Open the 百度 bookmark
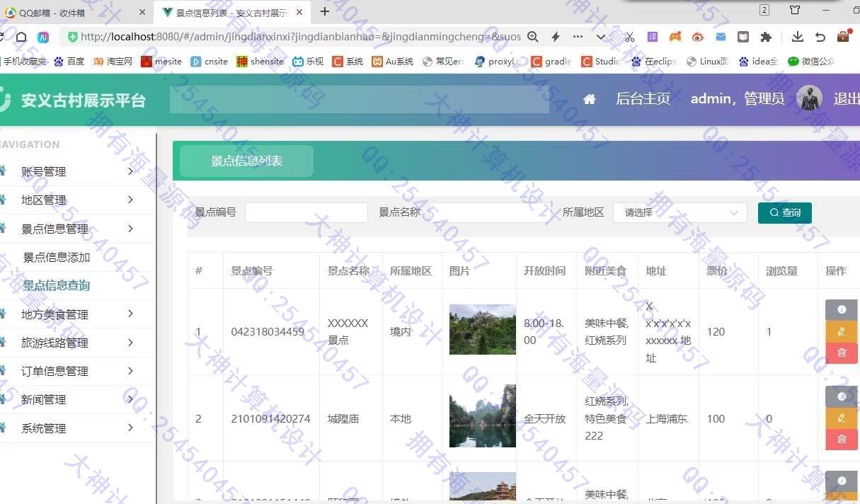Image resolution: width=860 pixels, height=504 pixels. [x=69, y=62]
